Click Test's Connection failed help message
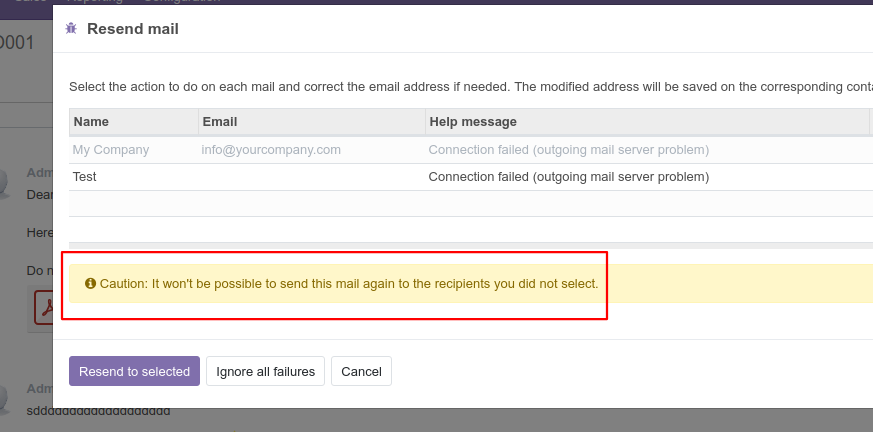Image resolution: width=873 pixels, height=432 pixels. click(x=568, y=177)
